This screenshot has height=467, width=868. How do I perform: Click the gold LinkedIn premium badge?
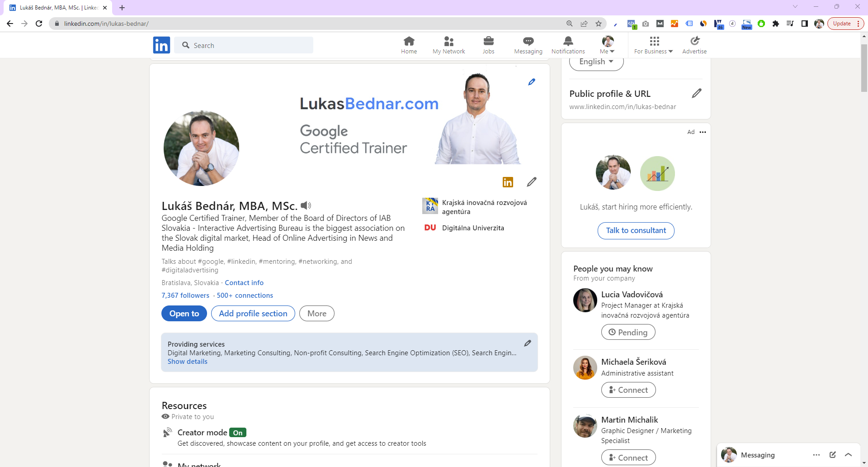[x=508, y=182]
